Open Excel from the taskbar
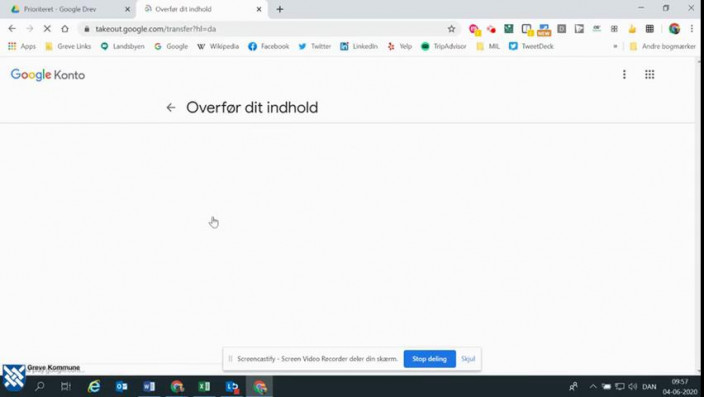The image size is (704, 397). [x=204, y=386]
